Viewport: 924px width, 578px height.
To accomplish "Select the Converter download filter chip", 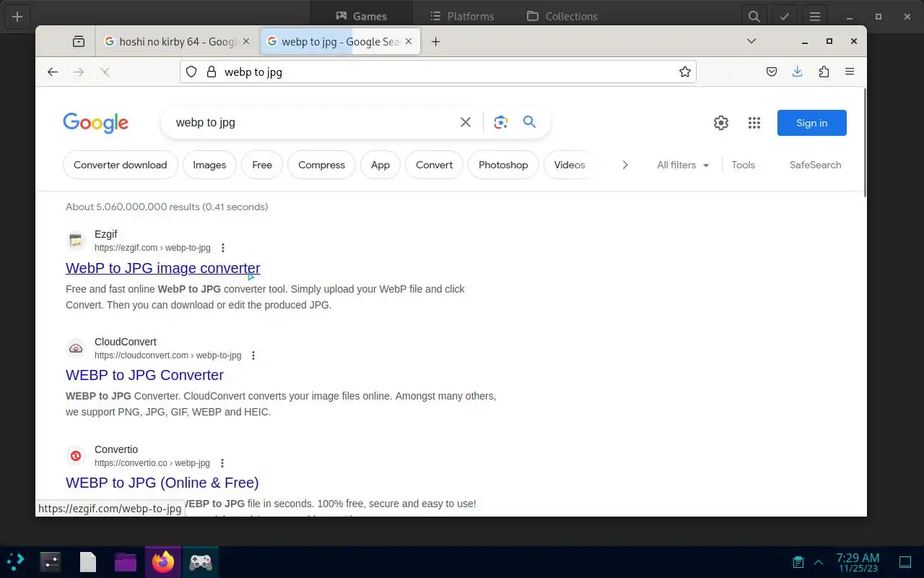I will coord(120,165).
